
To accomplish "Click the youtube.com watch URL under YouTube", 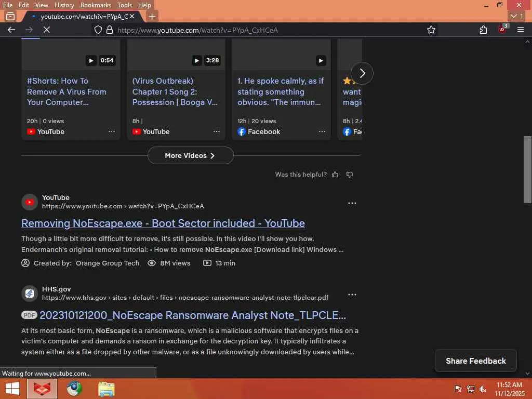I will (x=123, y=206).
